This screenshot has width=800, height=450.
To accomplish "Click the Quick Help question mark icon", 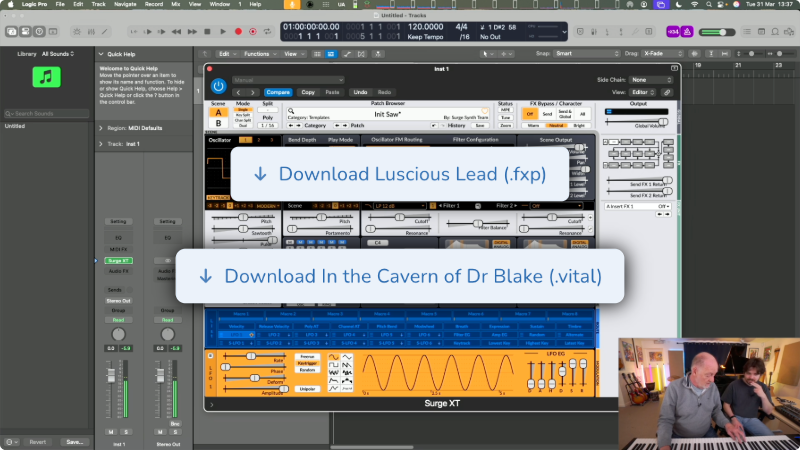I will (39, 32).
